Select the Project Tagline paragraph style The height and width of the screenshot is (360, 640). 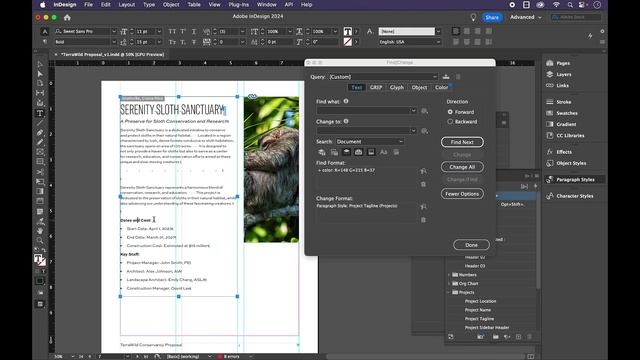[479, 319]
